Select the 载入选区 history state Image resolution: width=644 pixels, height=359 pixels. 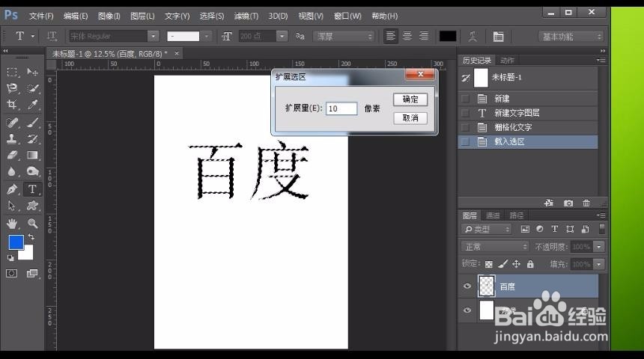528,141
